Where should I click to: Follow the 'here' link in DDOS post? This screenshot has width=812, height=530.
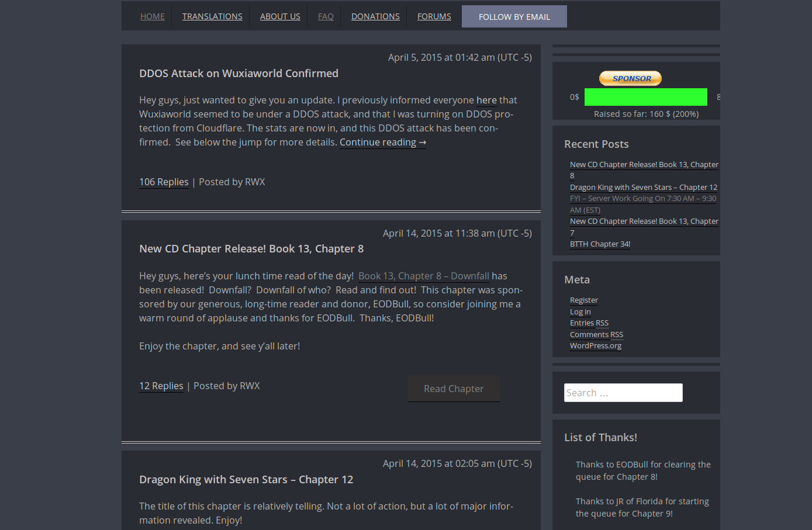click(486, 100)
